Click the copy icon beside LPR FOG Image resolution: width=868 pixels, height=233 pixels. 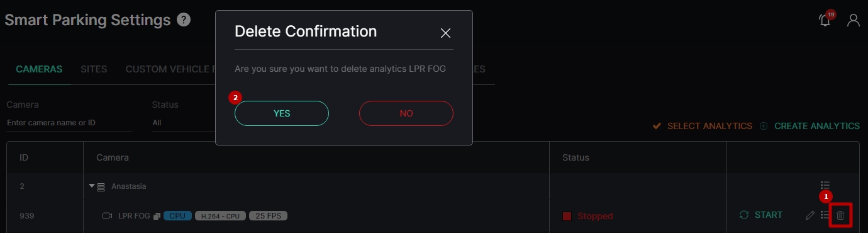[x=157, y=216]
